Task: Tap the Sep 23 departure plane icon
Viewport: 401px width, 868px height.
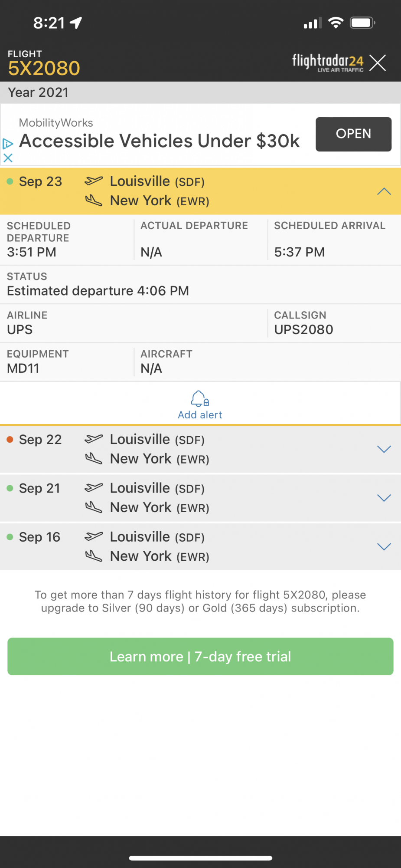Action: coord(93,181)
